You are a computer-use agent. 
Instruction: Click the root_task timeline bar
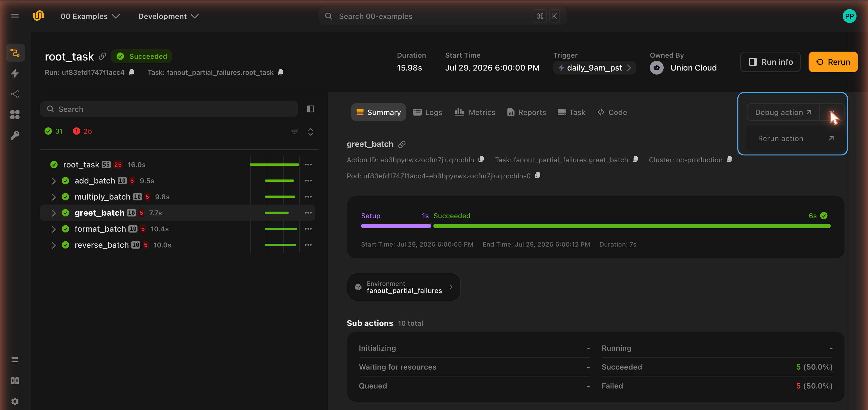tap(274, 165)
